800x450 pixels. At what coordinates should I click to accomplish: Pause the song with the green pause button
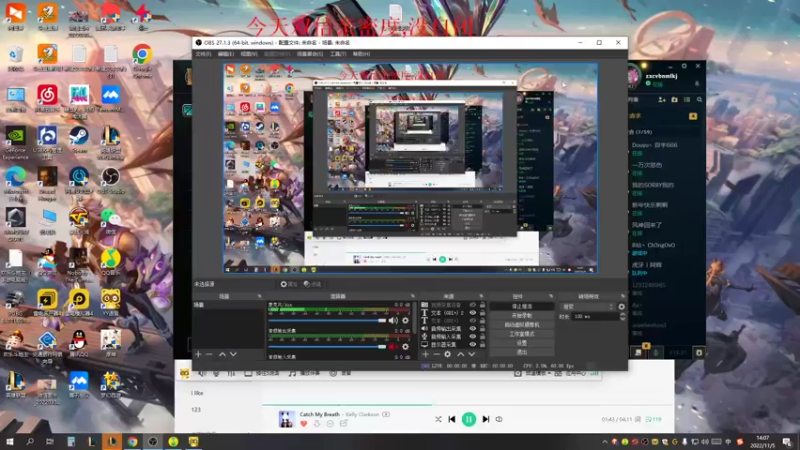point(468,419)
